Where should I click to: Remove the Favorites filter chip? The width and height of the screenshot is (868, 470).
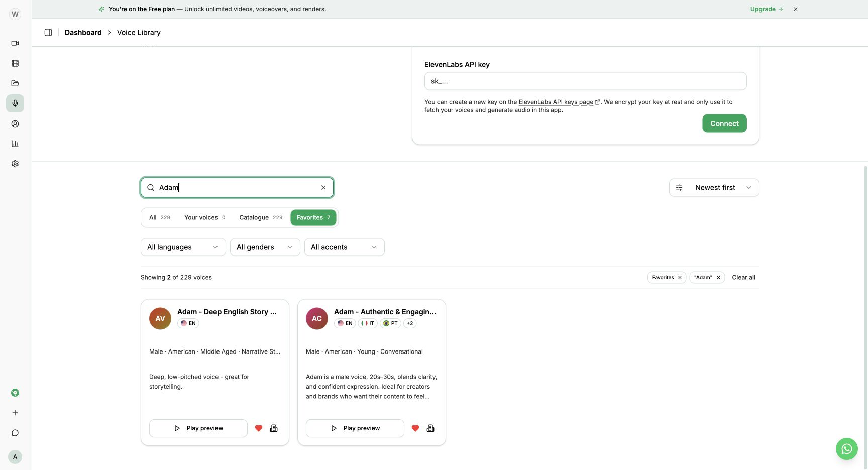tap(680, 277)
